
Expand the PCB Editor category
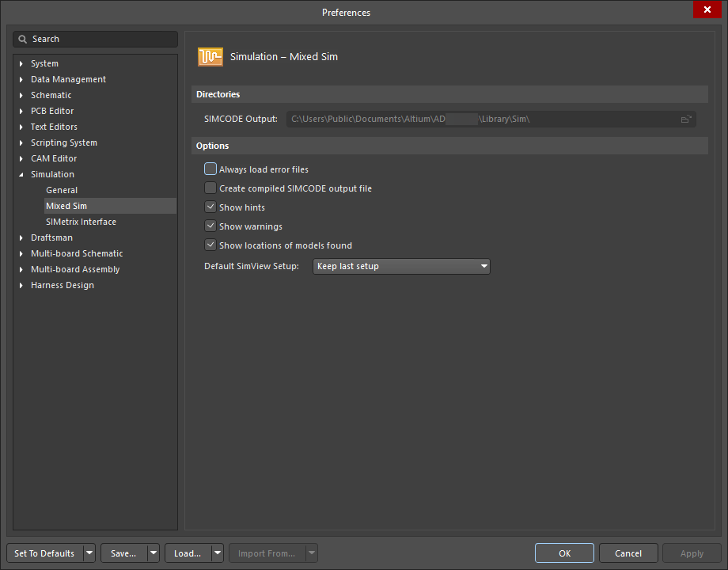click(21, 111)
